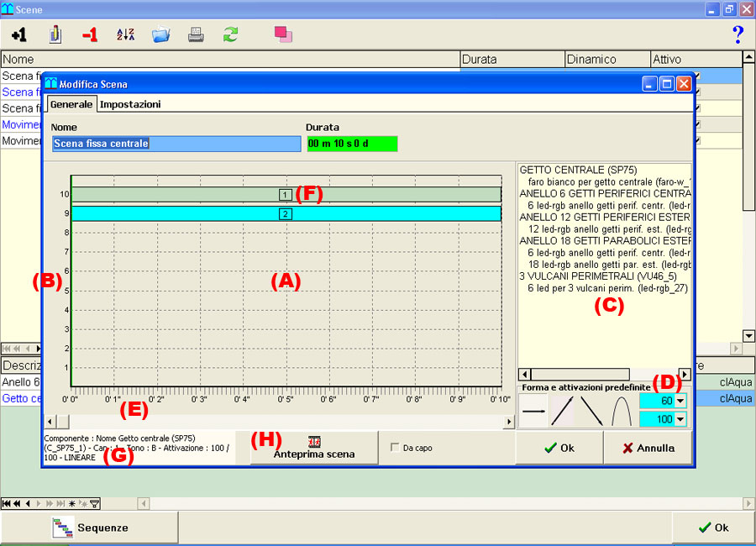Click the single-left previous record navigator arrow
756x546 pixels.
28,503
